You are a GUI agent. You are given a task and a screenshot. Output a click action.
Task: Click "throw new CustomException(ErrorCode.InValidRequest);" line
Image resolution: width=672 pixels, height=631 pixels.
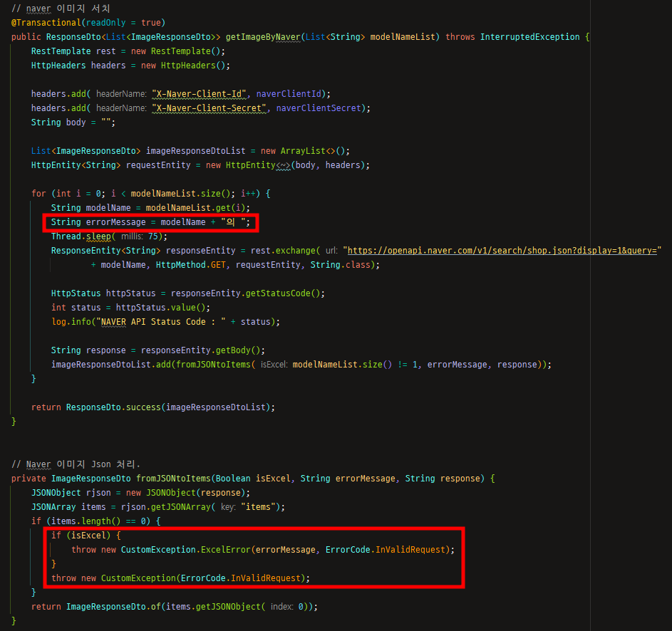pos(180,578)
